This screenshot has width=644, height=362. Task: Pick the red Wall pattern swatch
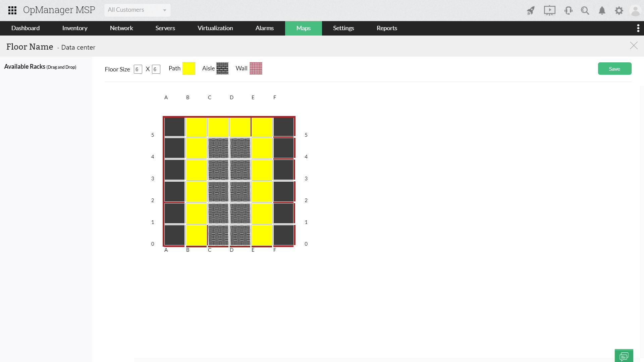(256, 68)
